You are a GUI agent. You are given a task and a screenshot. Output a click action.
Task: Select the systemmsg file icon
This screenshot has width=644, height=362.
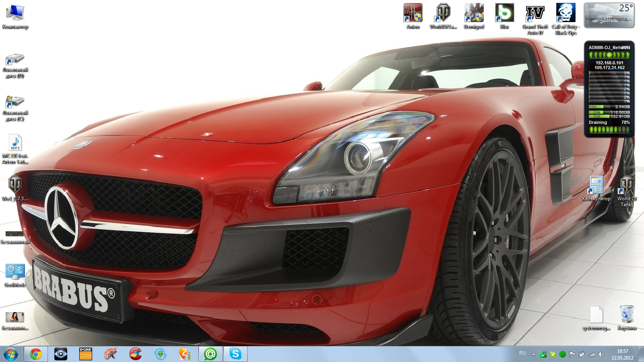click(596, 318)
